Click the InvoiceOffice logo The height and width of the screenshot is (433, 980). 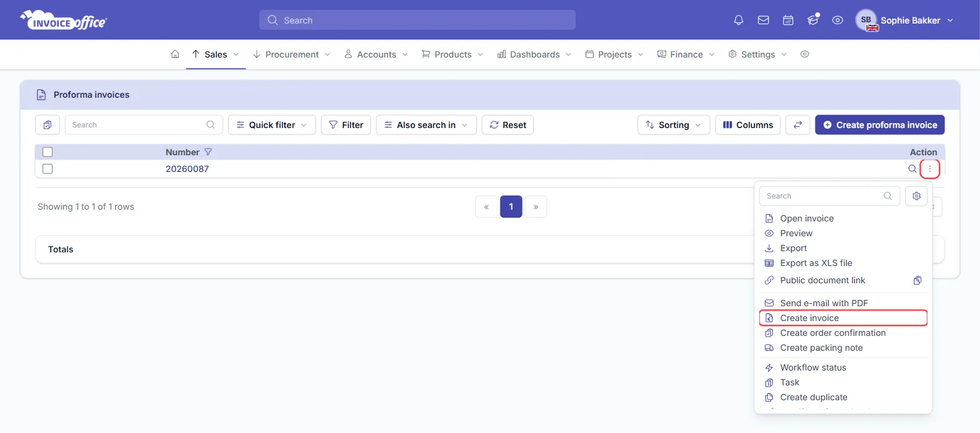(x=64, y=20)
